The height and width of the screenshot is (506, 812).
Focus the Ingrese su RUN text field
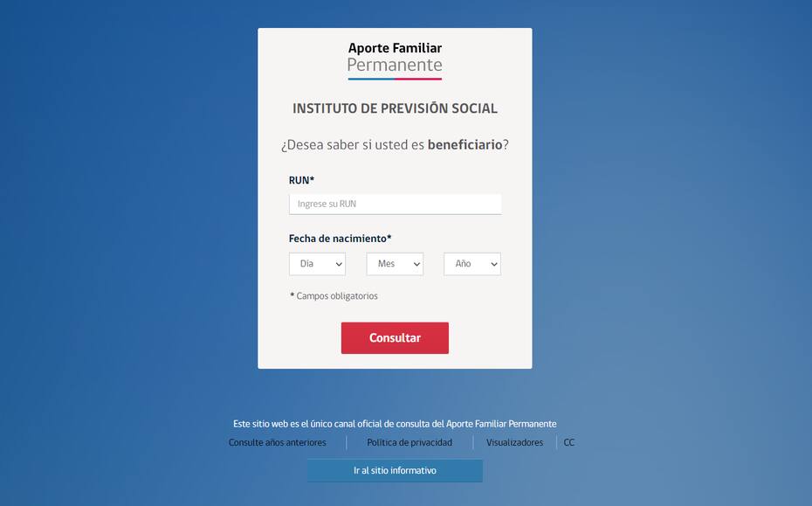pos(396,204)
